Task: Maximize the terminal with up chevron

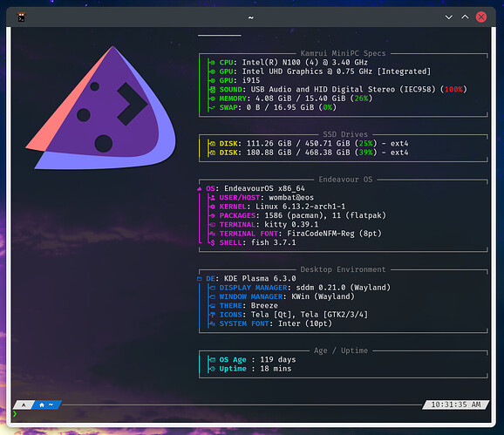Action: 465,17
